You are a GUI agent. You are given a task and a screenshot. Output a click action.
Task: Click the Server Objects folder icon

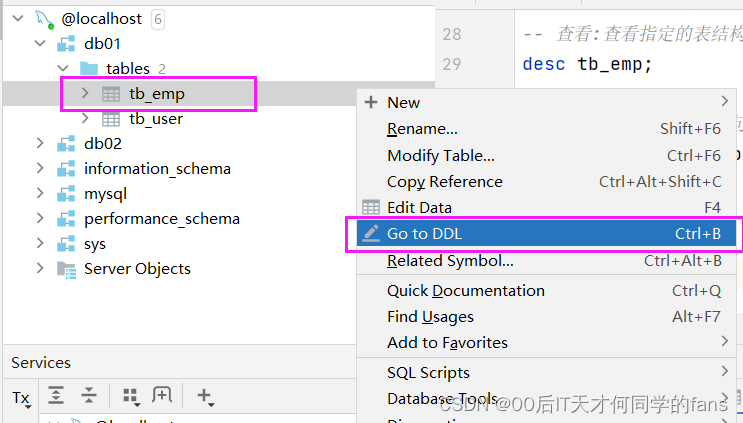(66, 269)
